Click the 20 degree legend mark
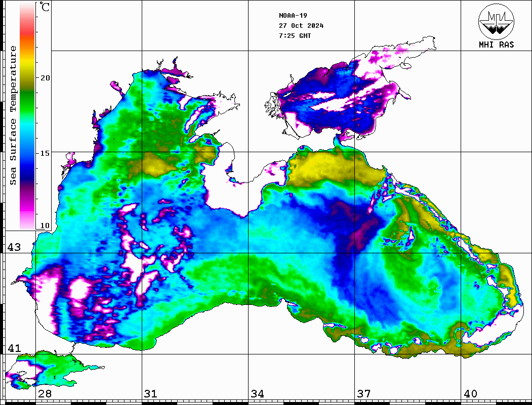 coord(45,78)
